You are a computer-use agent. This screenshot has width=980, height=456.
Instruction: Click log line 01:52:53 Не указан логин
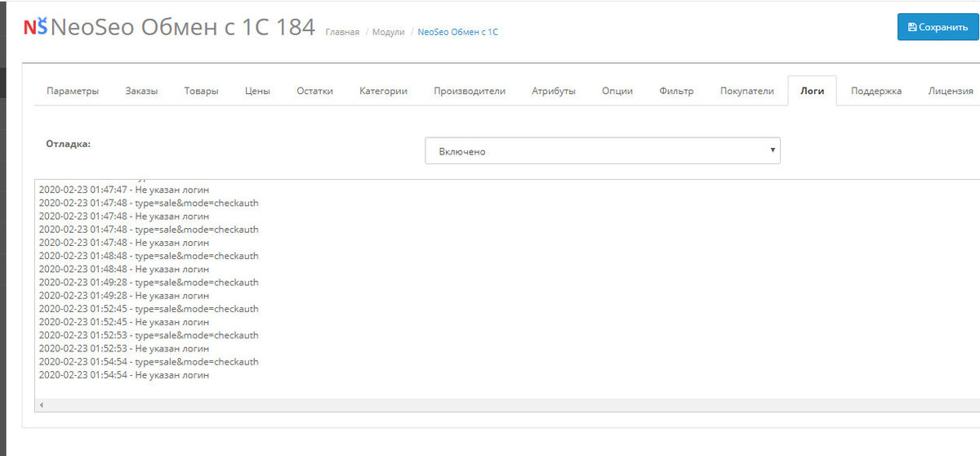click(x=124, y=348)
